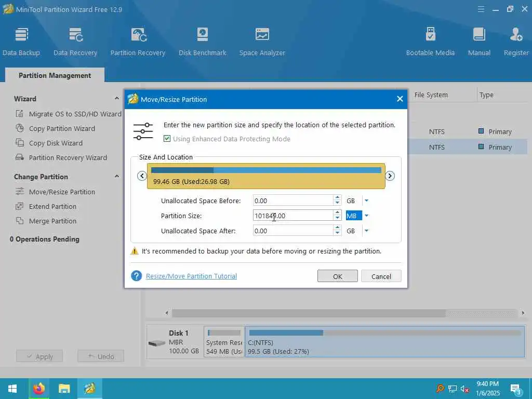Click the muted volume tray icon
The width and height of the screenshot is (532, 399).
tap(465, 389)
